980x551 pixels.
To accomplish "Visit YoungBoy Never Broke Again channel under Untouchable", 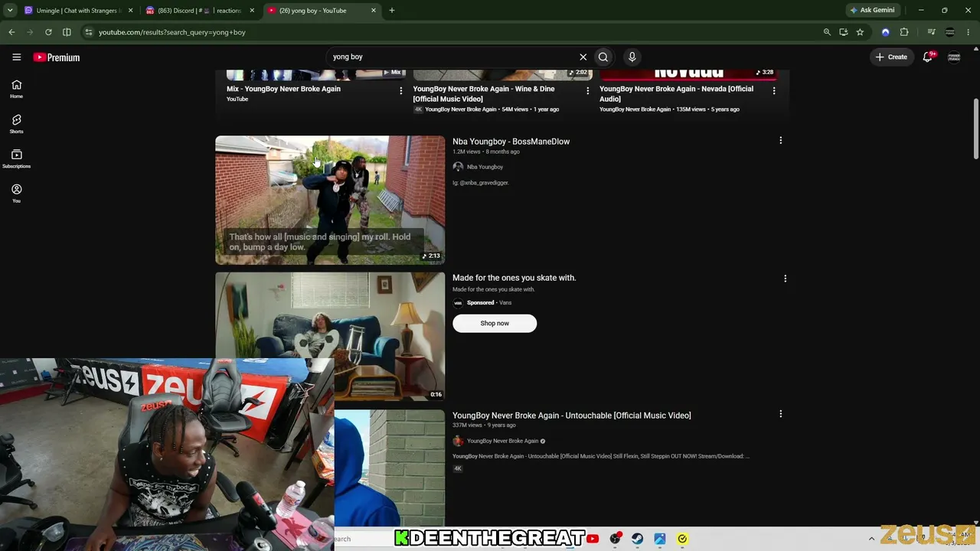I will click(x=502, y=441).
